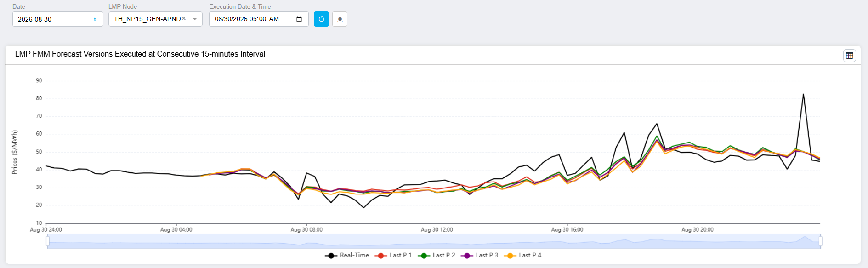Click the Aug 30 16:00 axis label

[567, 229]
